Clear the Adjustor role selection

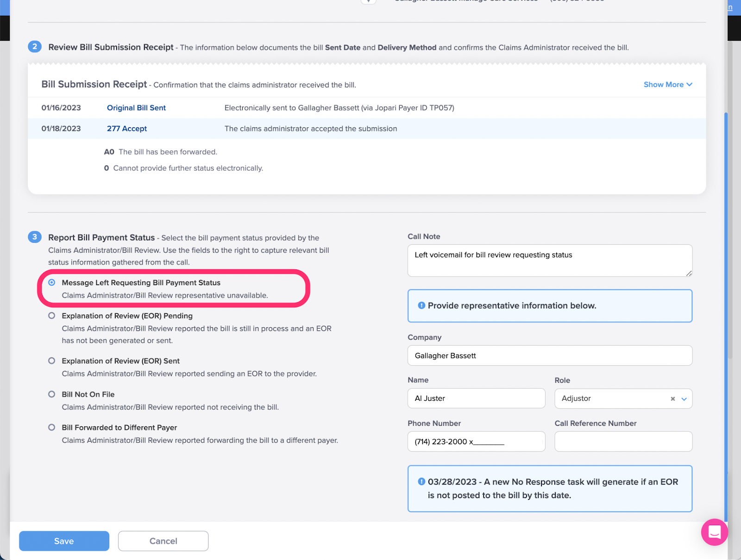(672, 398)
